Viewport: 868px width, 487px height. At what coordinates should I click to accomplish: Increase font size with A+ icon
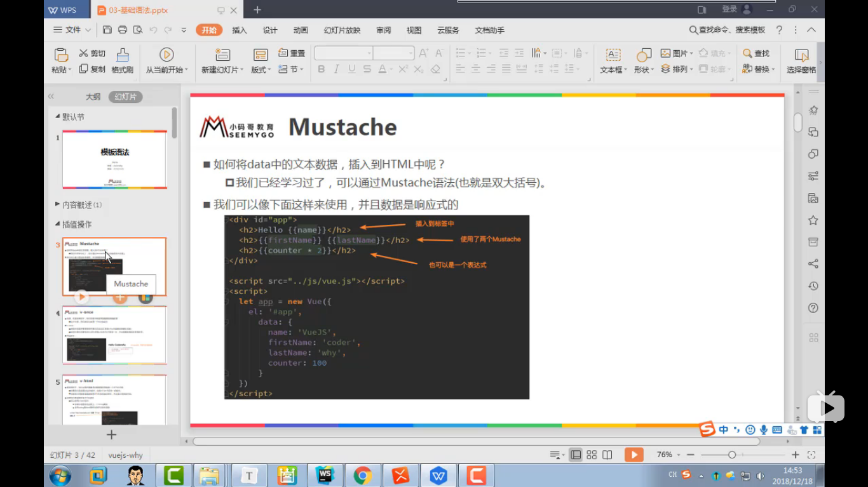click(423, 53)
